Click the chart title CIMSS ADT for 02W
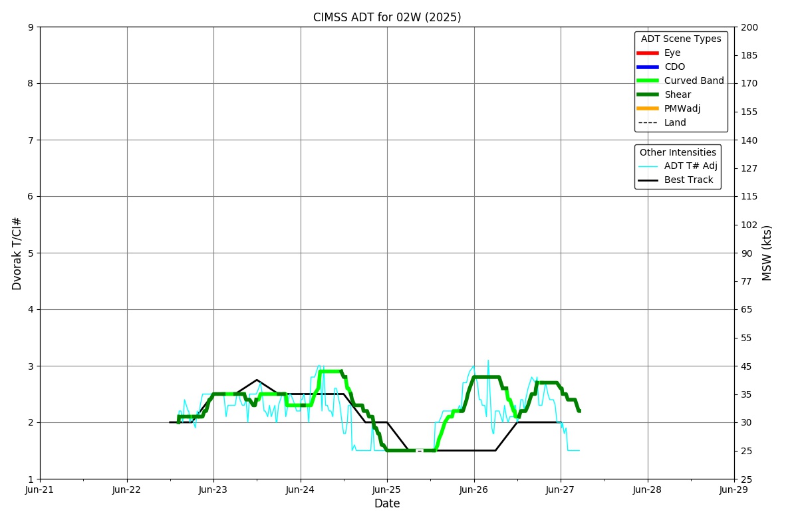The image size is (798, 532). coord(387,17)
